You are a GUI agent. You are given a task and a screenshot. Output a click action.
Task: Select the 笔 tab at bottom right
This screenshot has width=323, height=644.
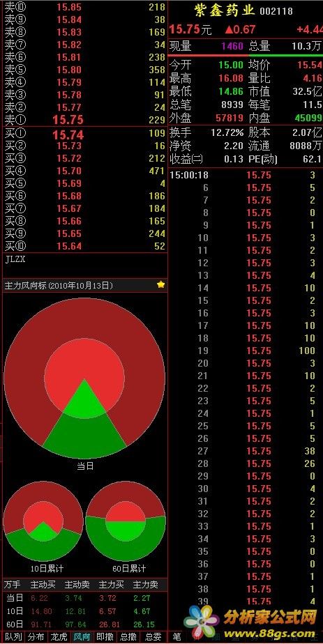(x=176, y=637)
